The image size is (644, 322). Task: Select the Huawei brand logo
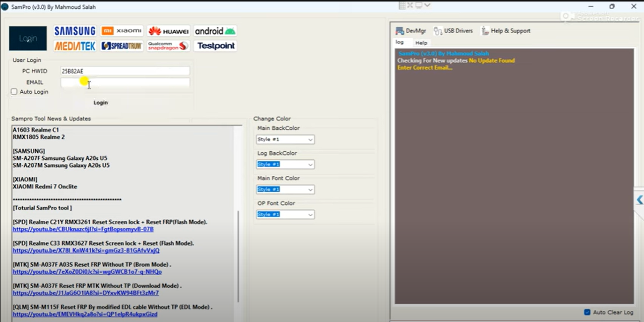(169, 31)
